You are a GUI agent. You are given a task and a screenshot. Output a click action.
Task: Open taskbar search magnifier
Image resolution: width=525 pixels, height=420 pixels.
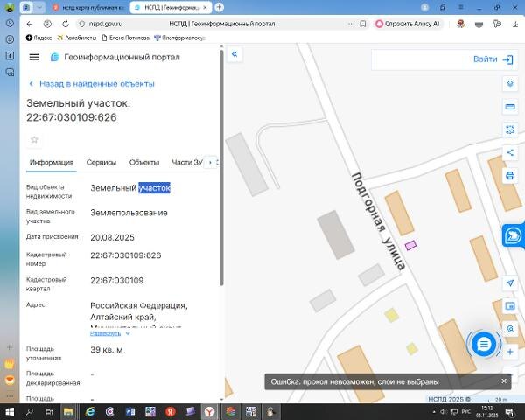click(x=30, y=411)
